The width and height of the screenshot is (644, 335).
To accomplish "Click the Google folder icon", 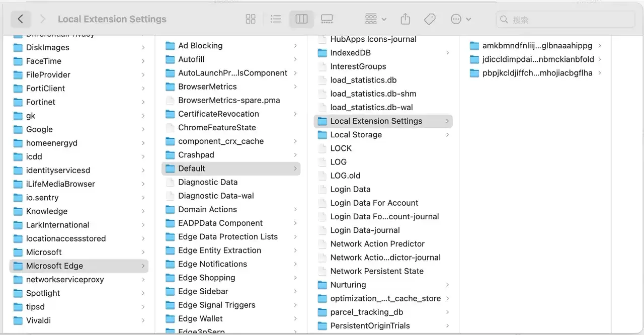I will pyautogui.click(x=18, y=130).
